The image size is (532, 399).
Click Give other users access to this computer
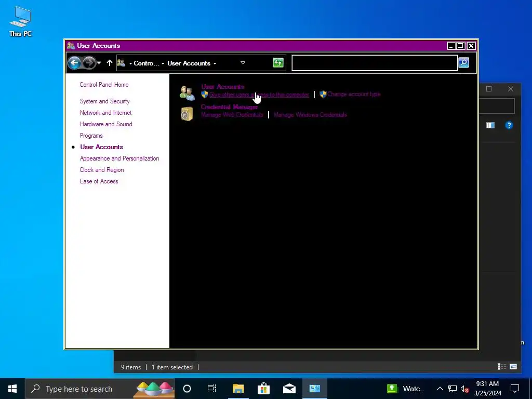[259, 95]
